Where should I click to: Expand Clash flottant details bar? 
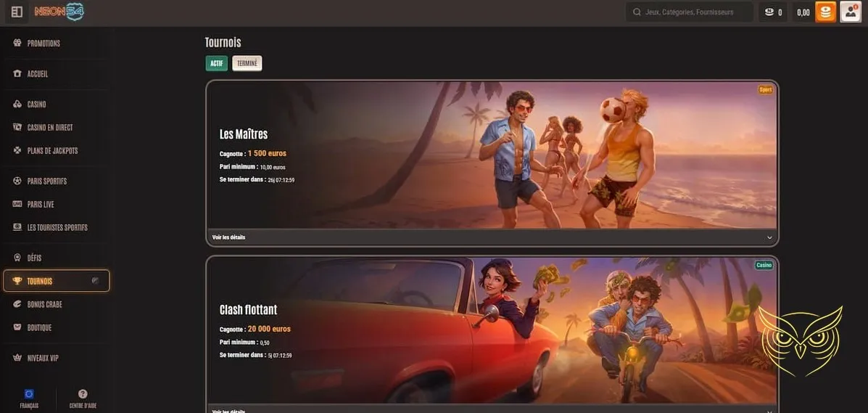(x=492, y=409)
